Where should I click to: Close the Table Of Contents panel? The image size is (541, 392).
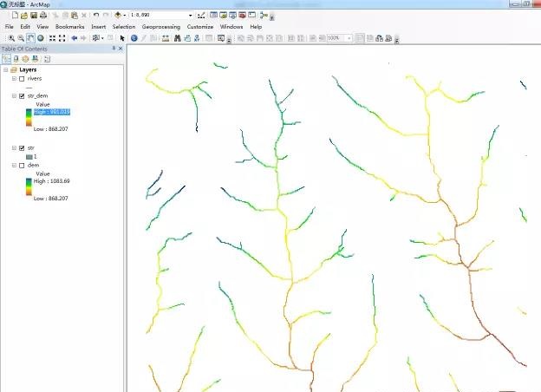[121, 49]
